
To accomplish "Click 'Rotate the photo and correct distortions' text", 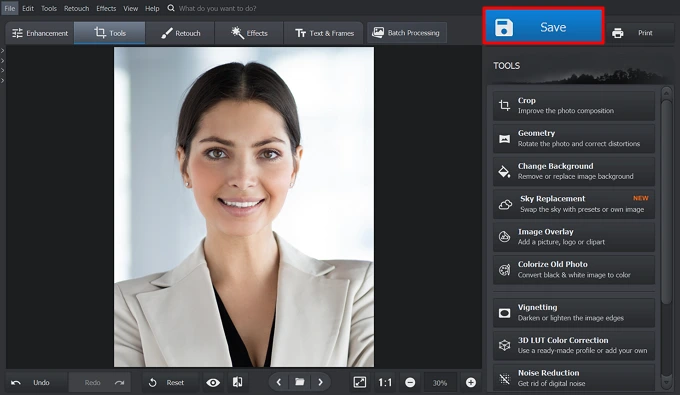I will tap(579, 144).
